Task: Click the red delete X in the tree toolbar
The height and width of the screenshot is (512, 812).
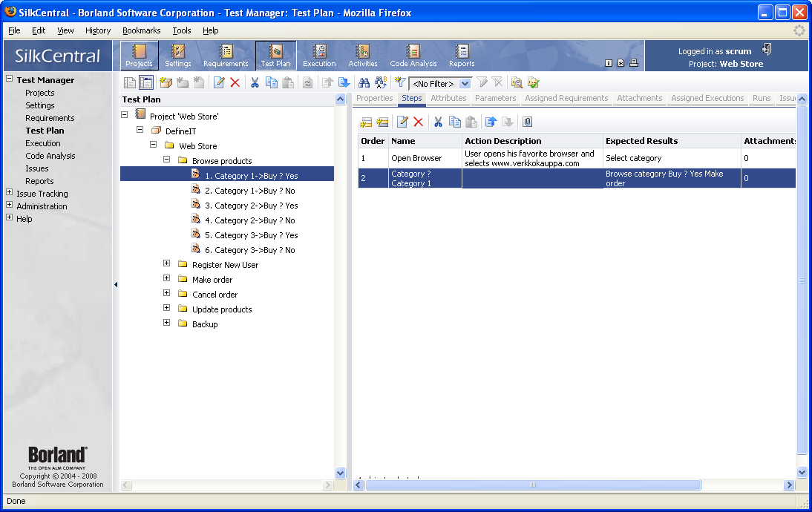Action: [235, 82]
